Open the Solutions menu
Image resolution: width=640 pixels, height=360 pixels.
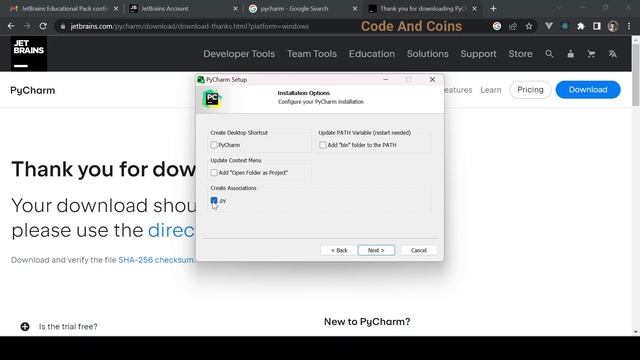tap(427, 54)
